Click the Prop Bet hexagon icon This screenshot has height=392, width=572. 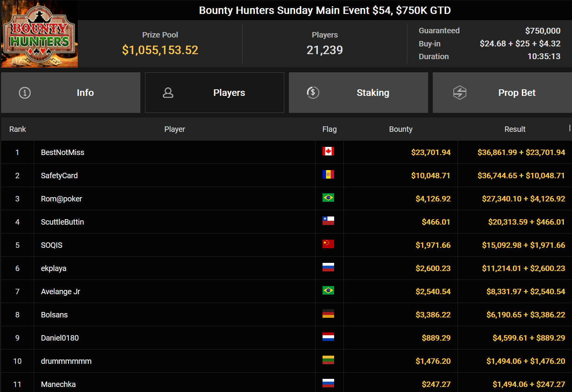460,92
